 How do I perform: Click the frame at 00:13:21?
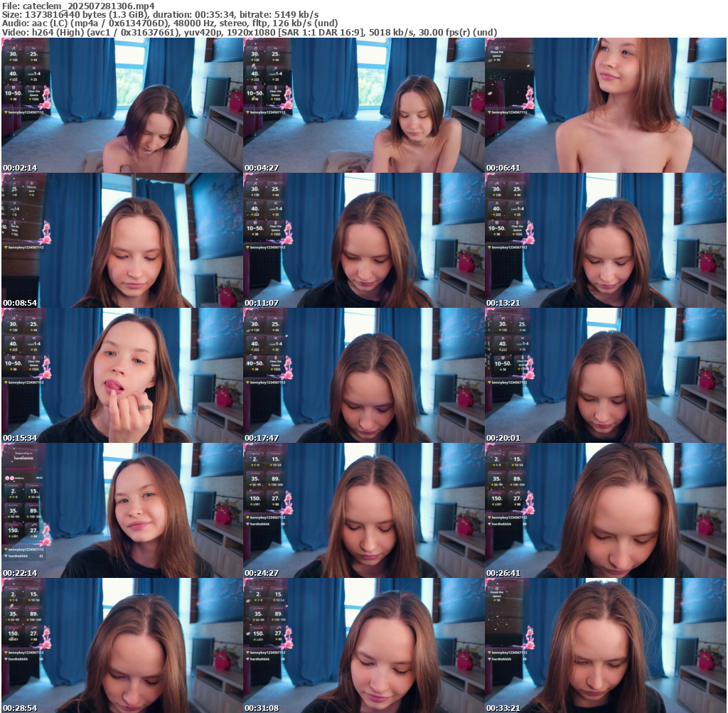pyautogui.click(x=605, y=240)
